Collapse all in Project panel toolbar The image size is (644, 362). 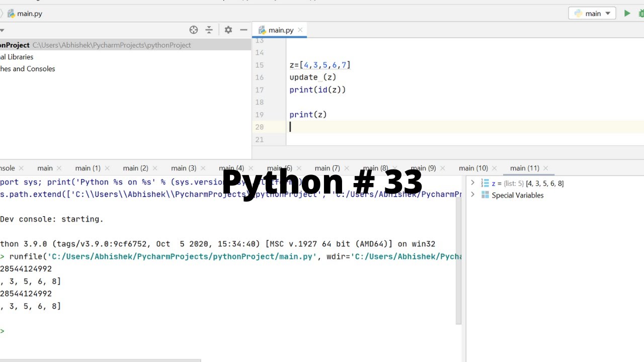click(209, 30)
